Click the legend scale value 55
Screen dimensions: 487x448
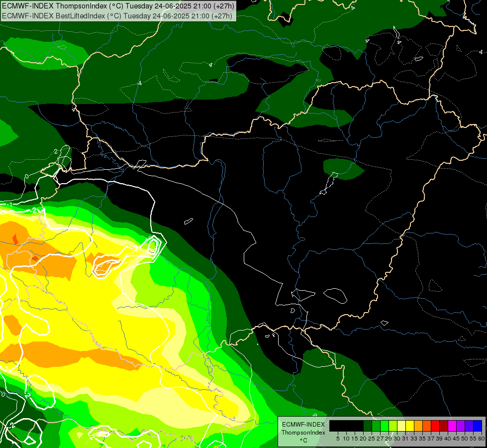[x=474, y=439]
